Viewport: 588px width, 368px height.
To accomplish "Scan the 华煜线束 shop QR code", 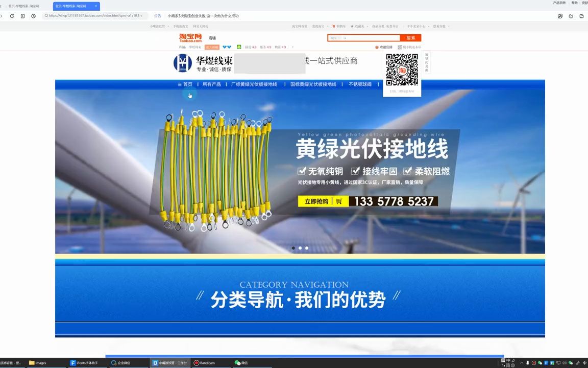I will click(x=402, y=70).
